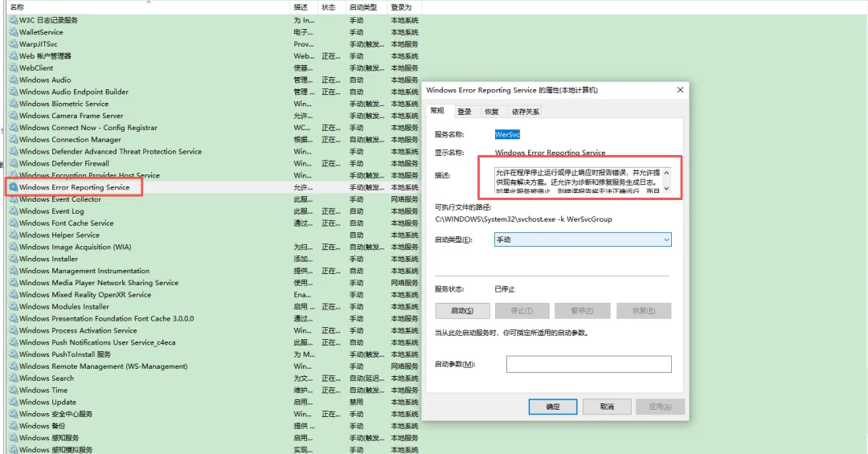Click gear icon of Windows Helper Service

click(14, 235)
